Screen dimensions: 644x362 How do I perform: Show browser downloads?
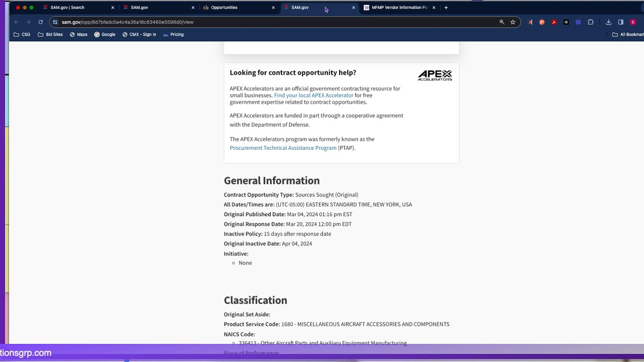(x=608, y=22)
